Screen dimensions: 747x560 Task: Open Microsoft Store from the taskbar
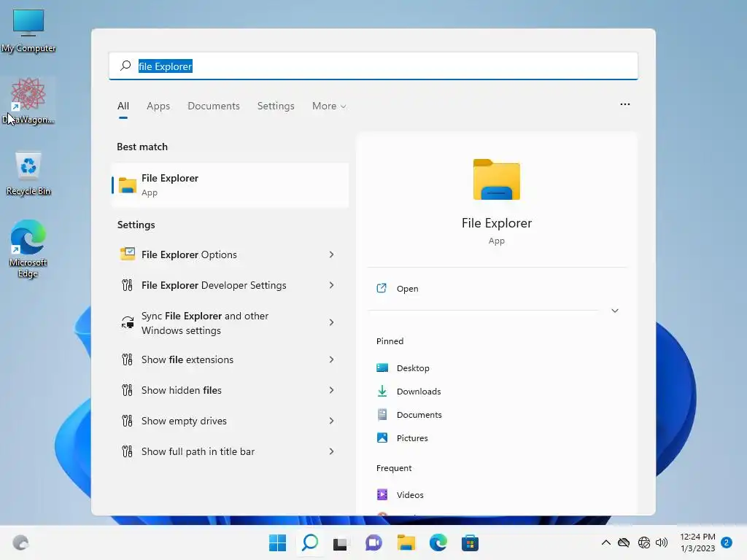tap(470, 542)
